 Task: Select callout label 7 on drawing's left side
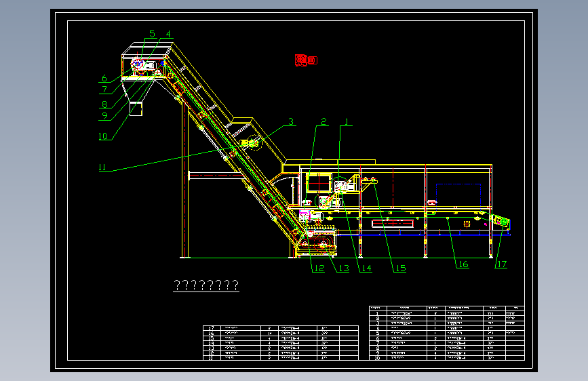point(104,89)
